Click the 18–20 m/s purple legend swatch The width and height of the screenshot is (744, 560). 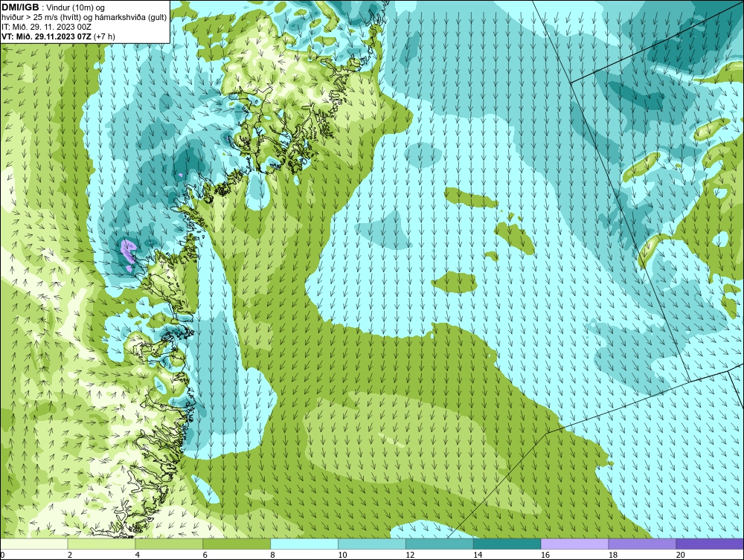tap(642, 544)
